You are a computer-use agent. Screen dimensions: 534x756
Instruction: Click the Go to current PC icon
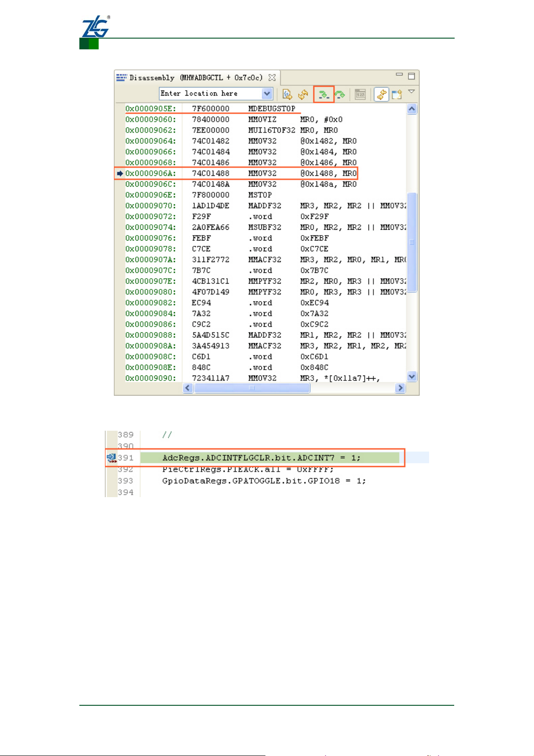[287, 94]
